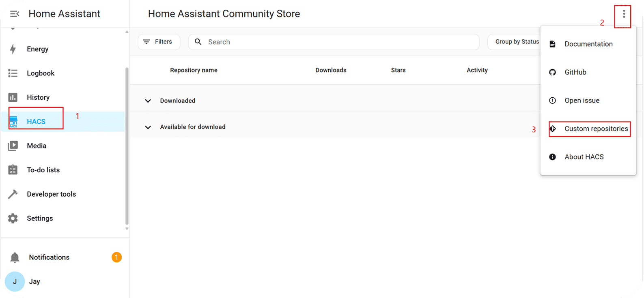Open Logbook via its list icon
This screenshot has width=644, height=298.
tap(13, 73)
